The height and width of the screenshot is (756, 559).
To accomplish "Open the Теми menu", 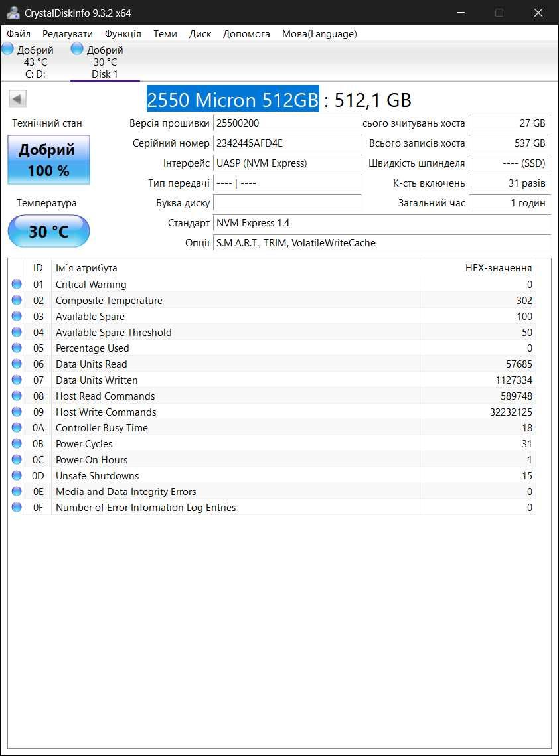I will coord(165,34).
